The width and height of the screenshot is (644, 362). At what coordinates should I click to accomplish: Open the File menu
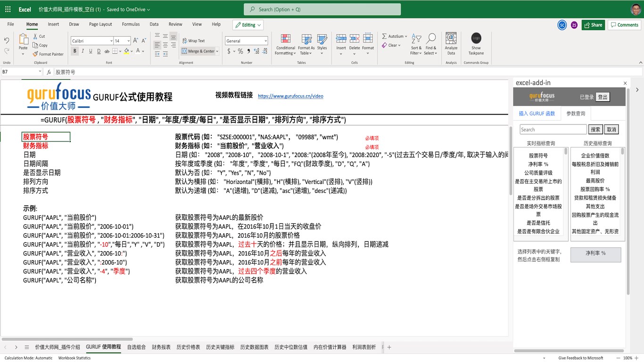[10, 24]
